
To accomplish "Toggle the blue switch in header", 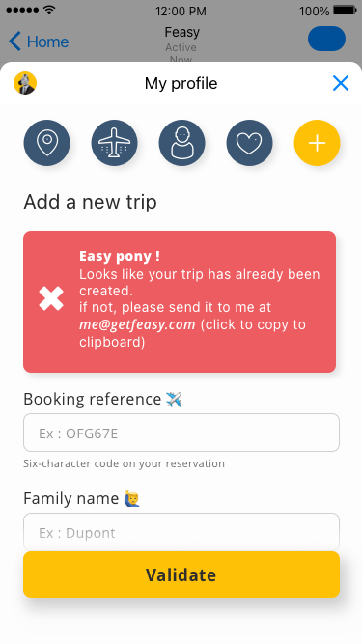I will [326, 39].
